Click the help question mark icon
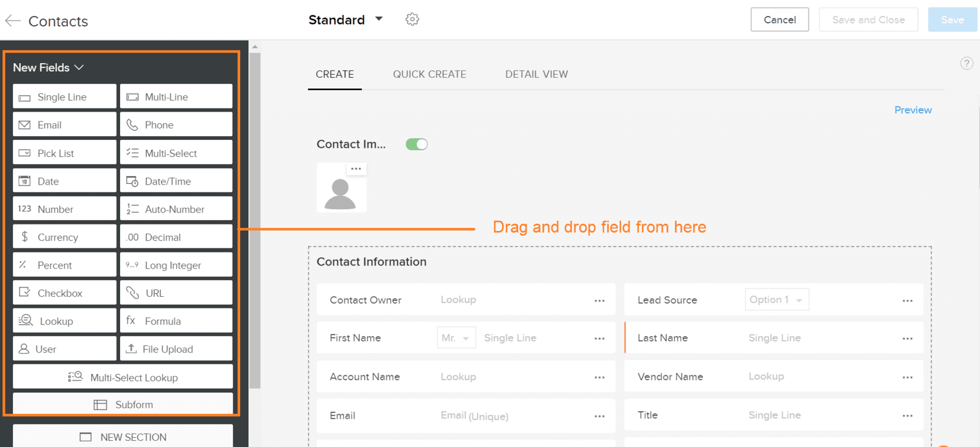Screen dimensions: 980x447 (967, 63)
